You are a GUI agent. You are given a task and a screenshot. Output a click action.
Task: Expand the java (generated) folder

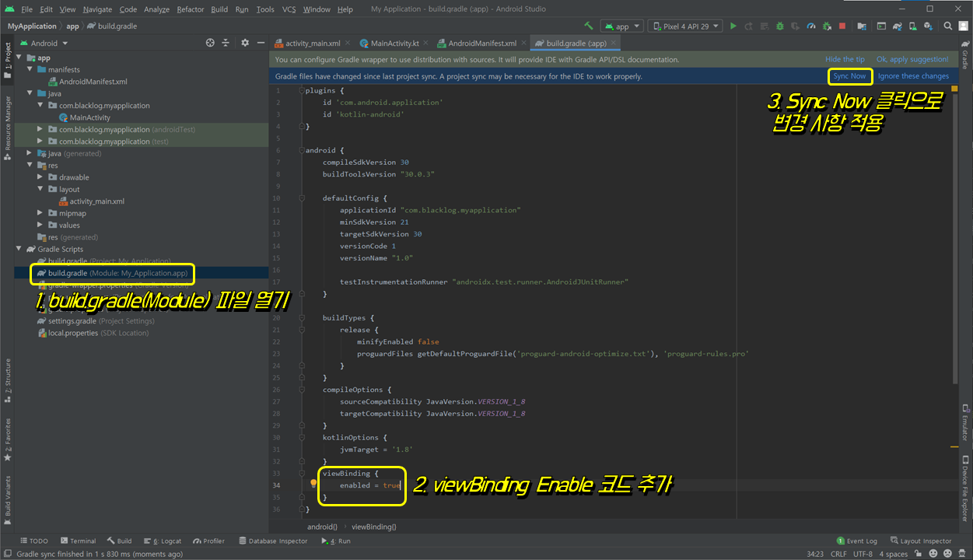[x=30, y=153]
